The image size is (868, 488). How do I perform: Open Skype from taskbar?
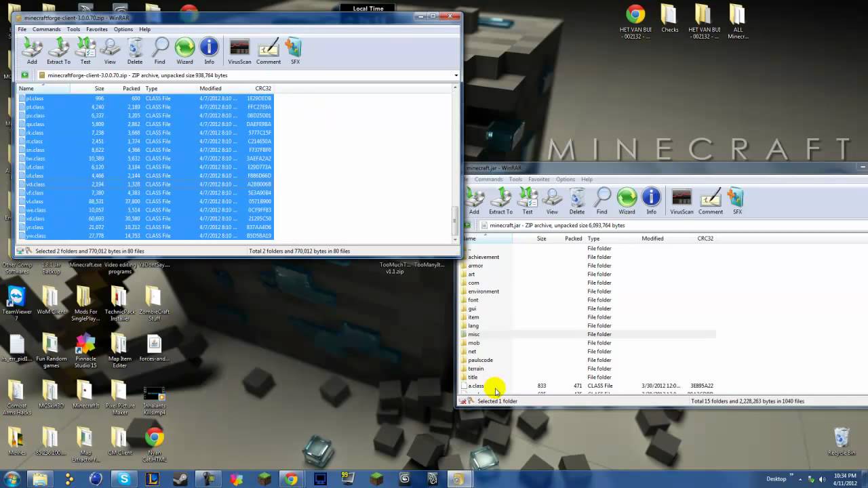pos(123,479)
